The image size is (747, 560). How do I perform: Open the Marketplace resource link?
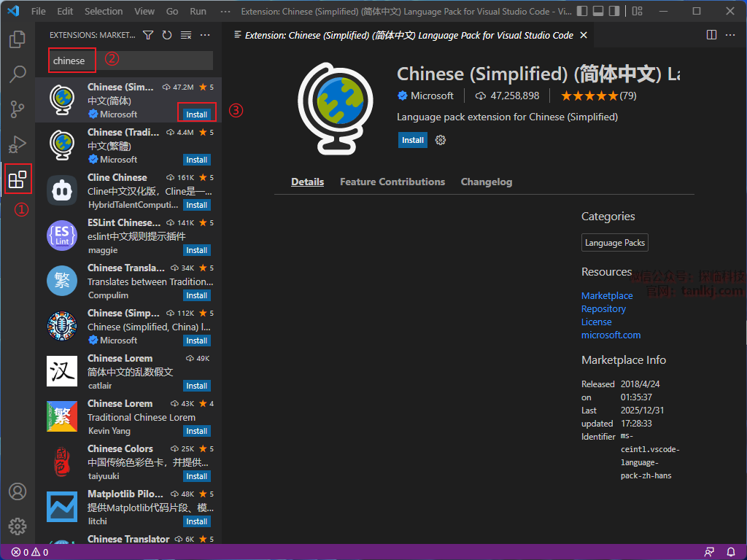(x=606, y=295)
